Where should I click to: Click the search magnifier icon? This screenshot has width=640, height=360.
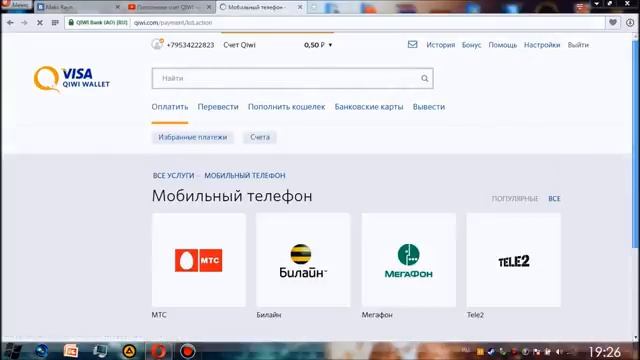(424, 78)
